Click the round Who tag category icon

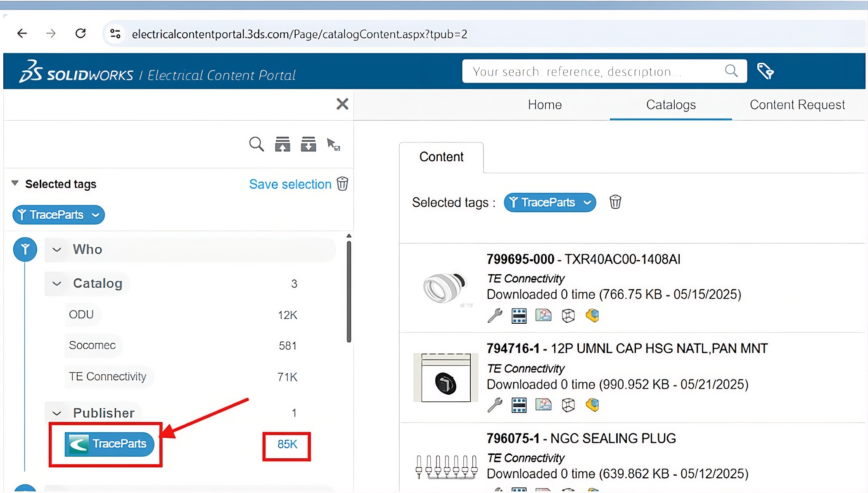tap(25, 249)
